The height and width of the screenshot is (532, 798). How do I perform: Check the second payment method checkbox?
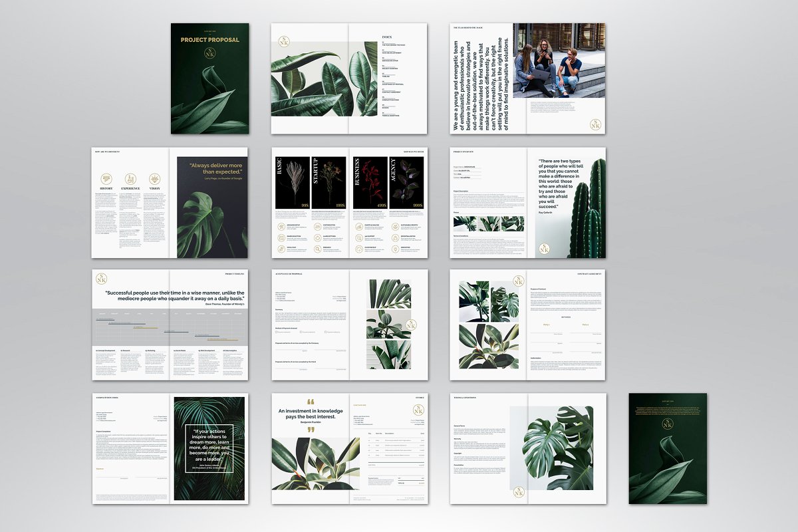pyautogui.click(x=301, y=331)
